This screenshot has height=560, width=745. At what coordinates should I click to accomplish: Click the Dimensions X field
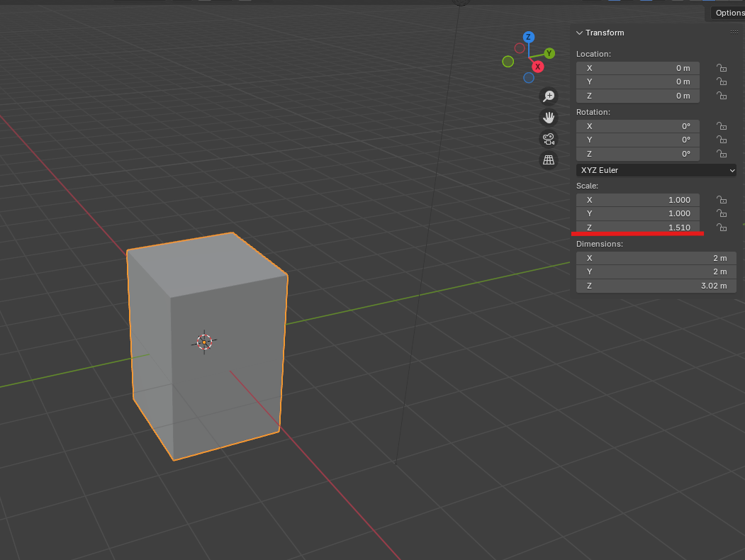coord(656,258)
